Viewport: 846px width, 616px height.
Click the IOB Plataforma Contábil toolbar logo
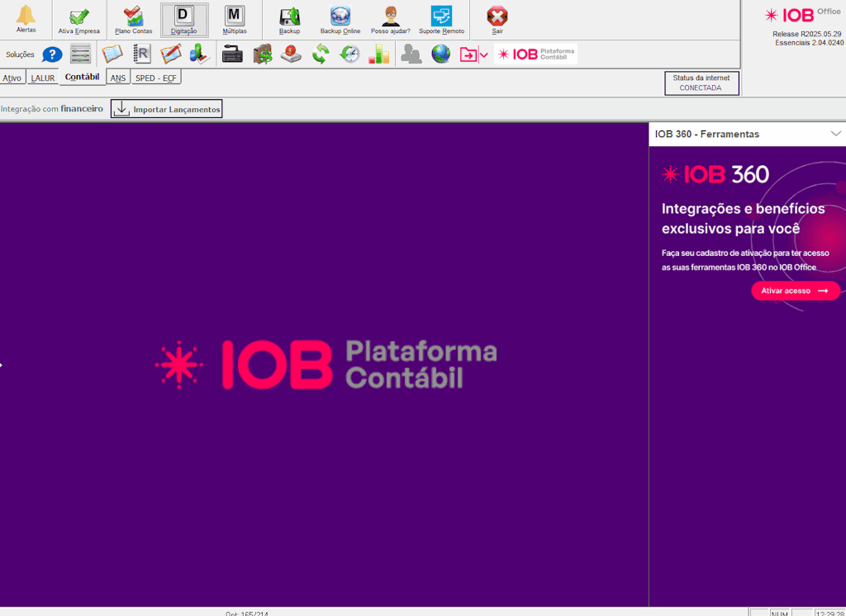pyautogui.click(x=535, y=54)
